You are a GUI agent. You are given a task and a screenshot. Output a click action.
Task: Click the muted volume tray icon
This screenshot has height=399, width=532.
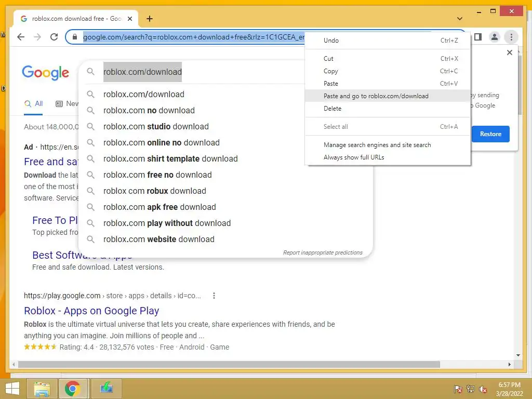point(483,389)
